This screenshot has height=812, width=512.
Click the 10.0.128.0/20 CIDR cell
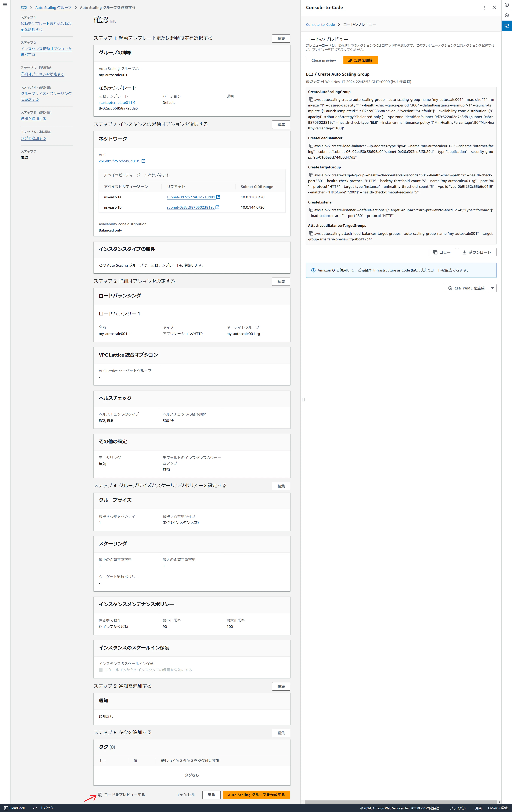coord(253,197)
